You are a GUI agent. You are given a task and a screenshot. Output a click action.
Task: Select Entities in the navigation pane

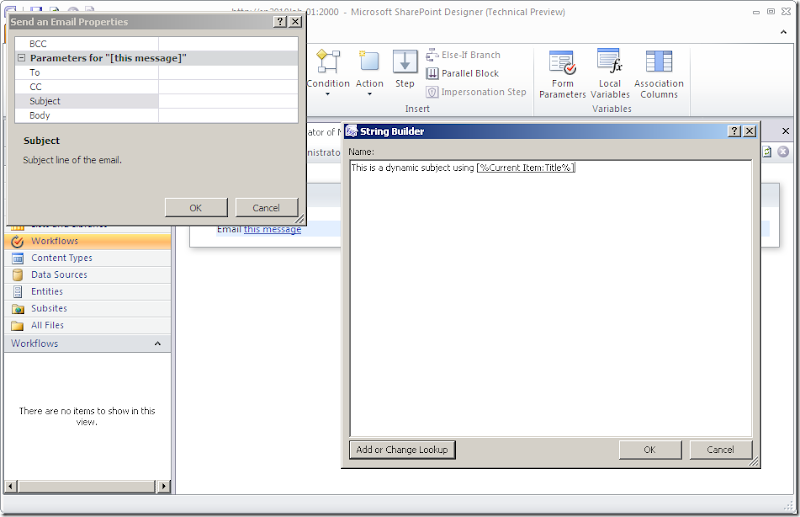click(88, 291)
